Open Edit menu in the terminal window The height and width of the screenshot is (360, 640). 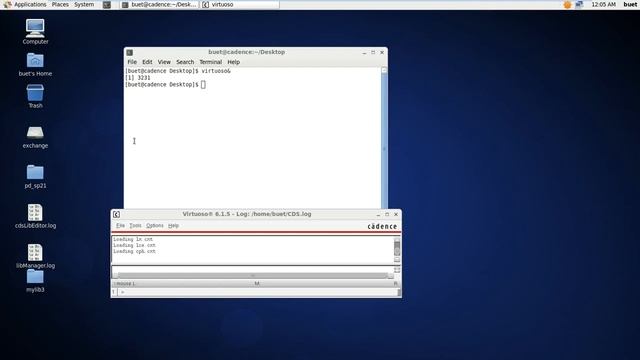147,62
